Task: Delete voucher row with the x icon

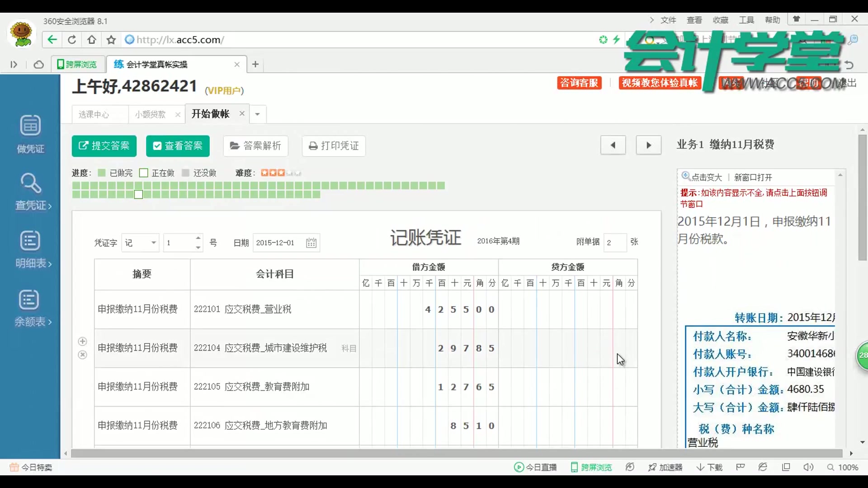Action: tap(82, 355)
